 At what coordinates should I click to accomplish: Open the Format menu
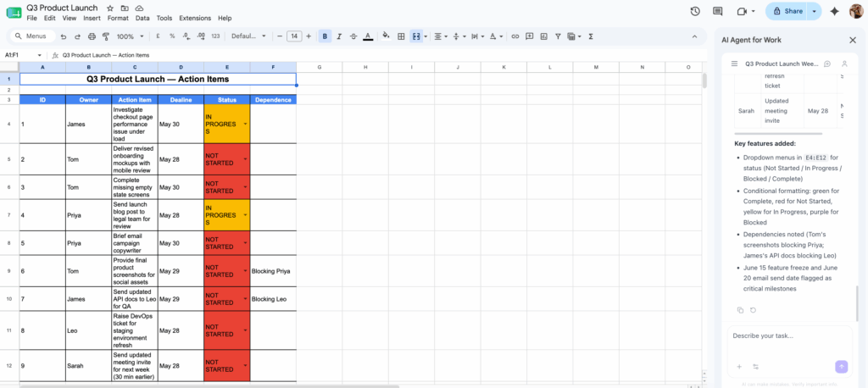(118, 19)
